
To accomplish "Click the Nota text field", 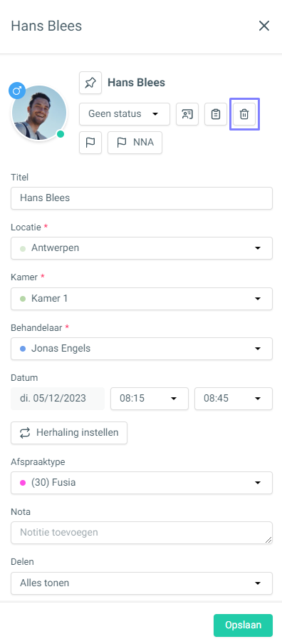I will click(142, 533).
